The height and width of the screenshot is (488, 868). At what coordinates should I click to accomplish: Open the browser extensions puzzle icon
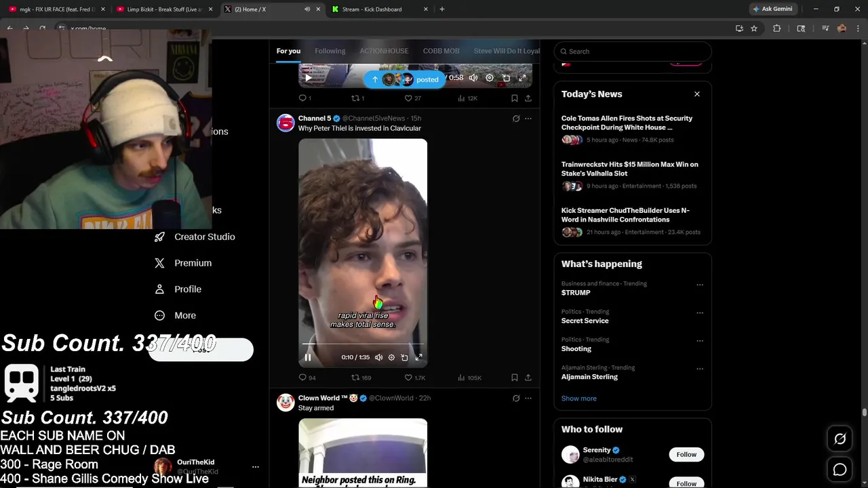(777, 28)
